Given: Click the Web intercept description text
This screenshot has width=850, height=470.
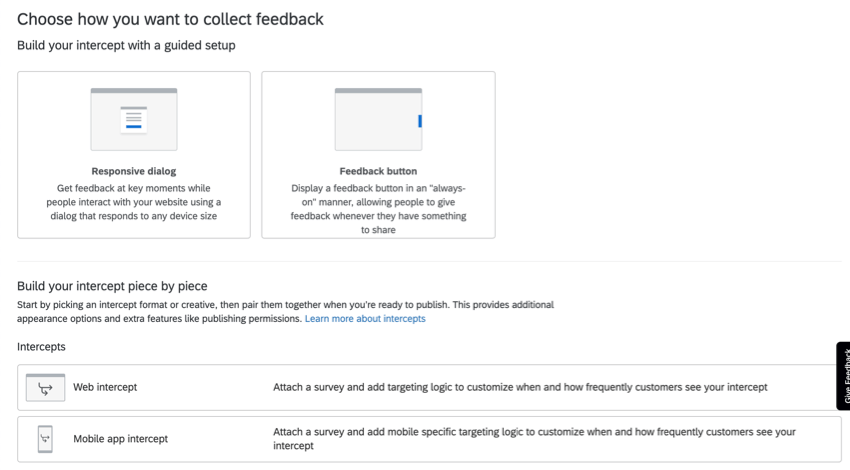Looking at the screenshot, I should click(520, 387).
